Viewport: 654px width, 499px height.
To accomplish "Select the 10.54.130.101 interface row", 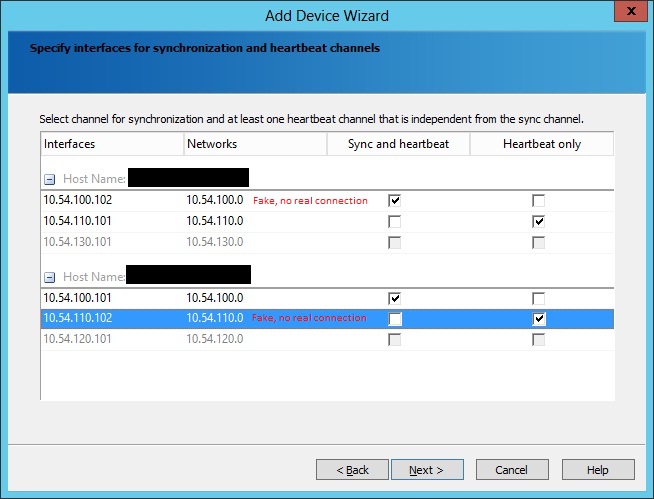I will click(x=327, y=242).
